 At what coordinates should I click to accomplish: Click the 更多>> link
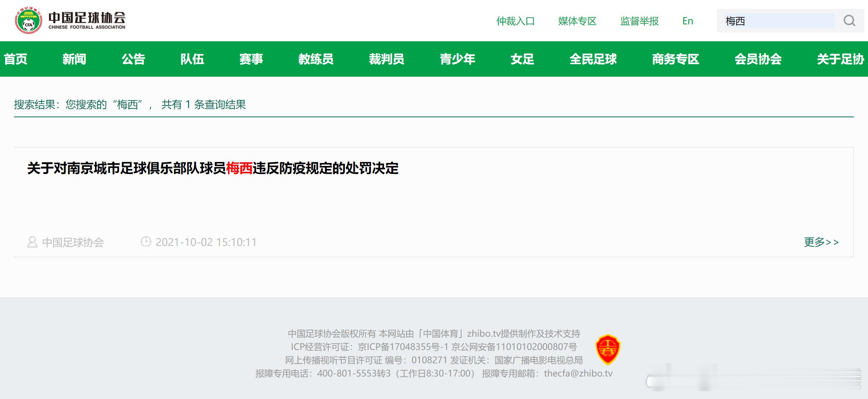822,242
